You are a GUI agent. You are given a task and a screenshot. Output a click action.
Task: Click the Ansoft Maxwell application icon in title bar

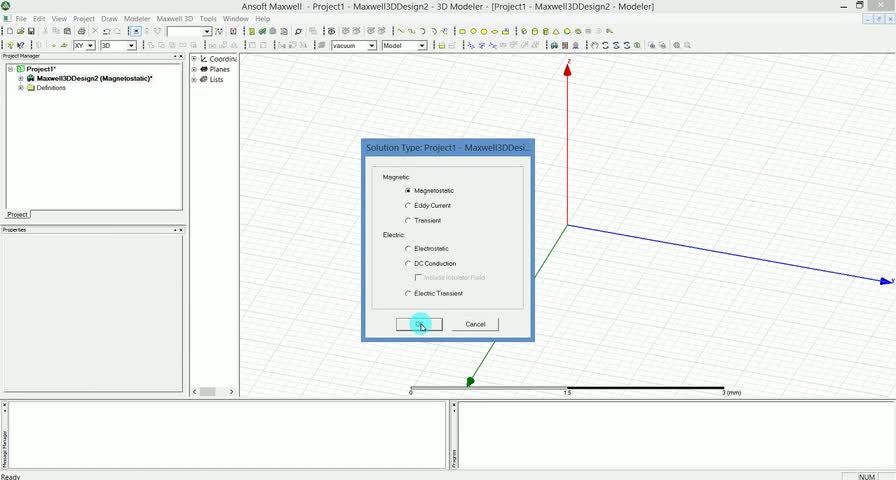coord(6,6)
